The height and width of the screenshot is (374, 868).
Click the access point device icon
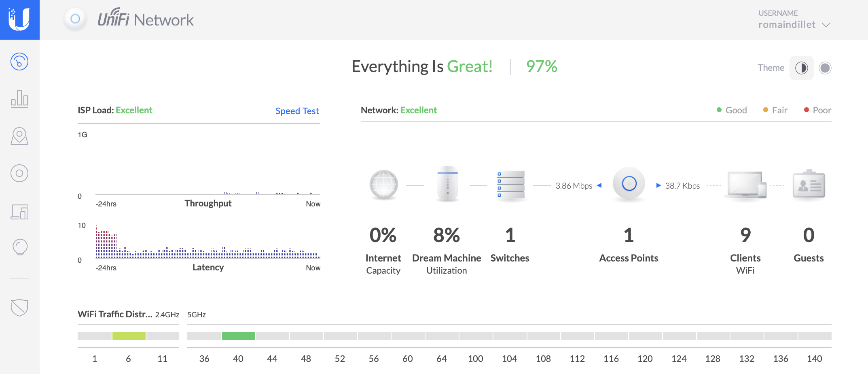(629, 184)
